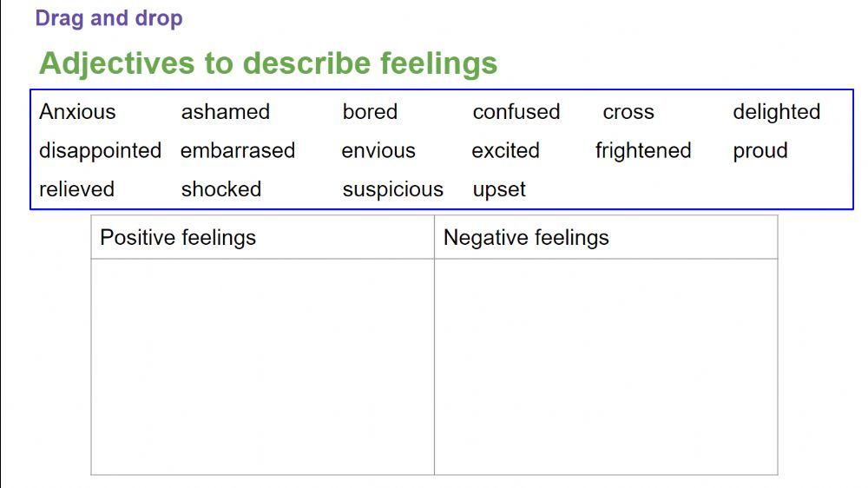Select the word 'envious'
The image size is (868, 488).
tap(378, 150)
